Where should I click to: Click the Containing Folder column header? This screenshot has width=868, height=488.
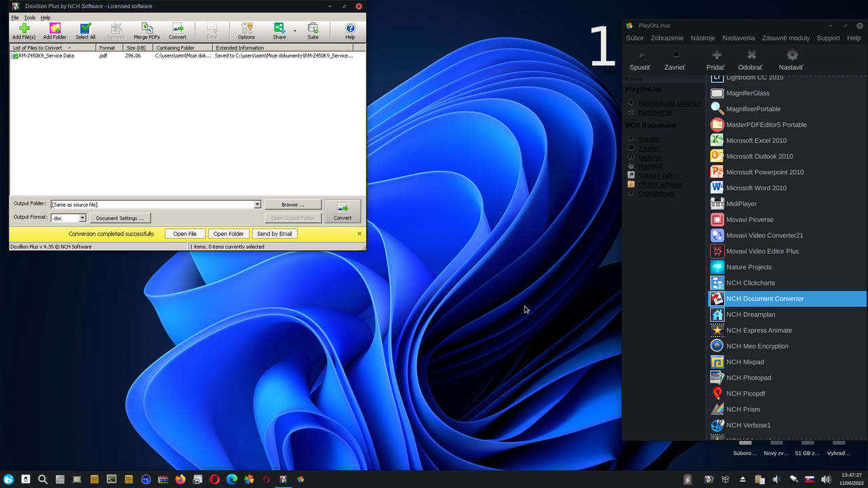click(x=183, y=48)
